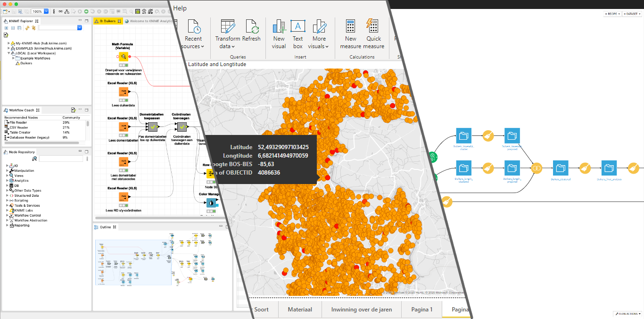Select the 'Coördinaten toevoegen' metanode

click(x=182, y=127)
